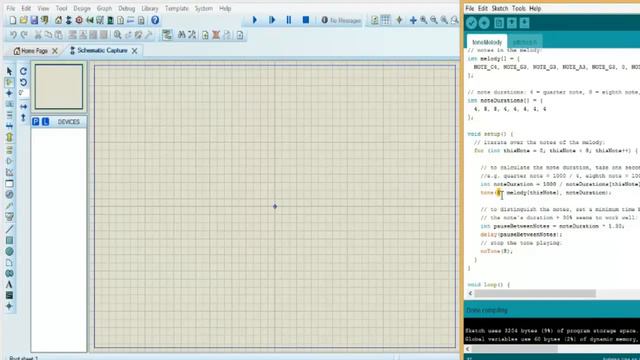Run the simulation with Play button
This screenshot has width=640, height=360.
tap(255, 20)
